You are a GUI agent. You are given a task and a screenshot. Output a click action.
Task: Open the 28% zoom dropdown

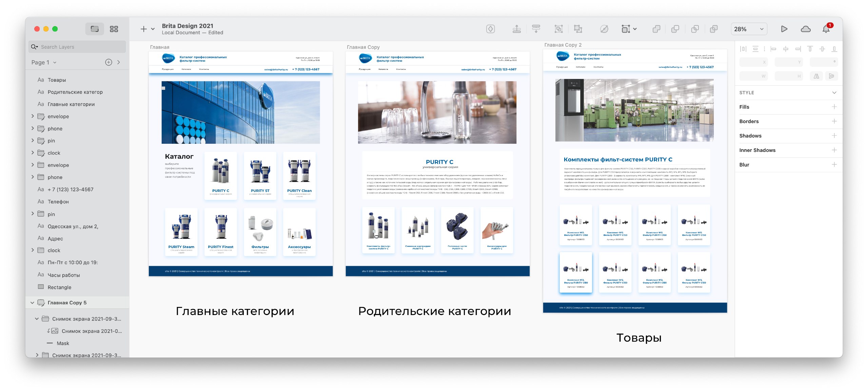tap(749, 29)
